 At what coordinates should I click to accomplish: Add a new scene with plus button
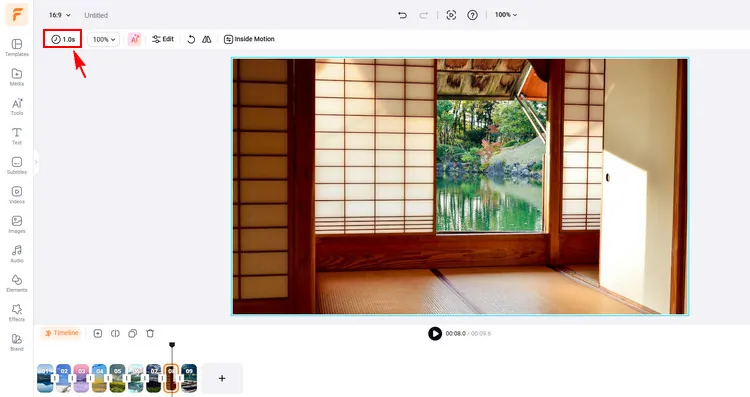point(222,378)
